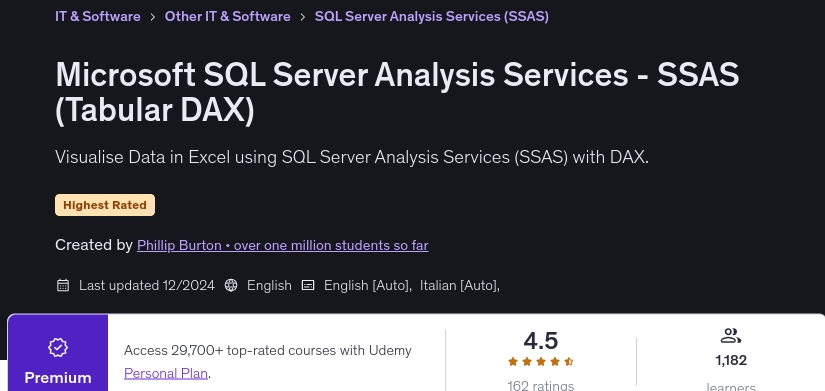Click the 'Italian [Auto]' caption text
825x391 pixels.
(460, 285)
